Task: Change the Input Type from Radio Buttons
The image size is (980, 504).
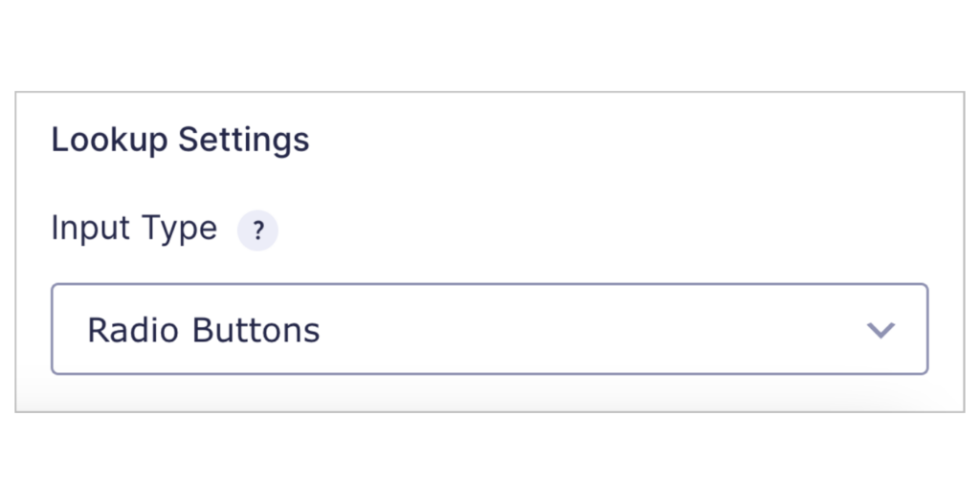Action: (x=489, y=329)
